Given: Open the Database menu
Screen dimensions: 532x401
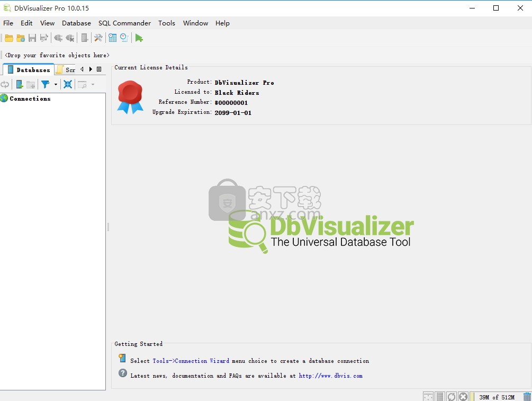Looking at the screenshot, I should tap(76, 23).
